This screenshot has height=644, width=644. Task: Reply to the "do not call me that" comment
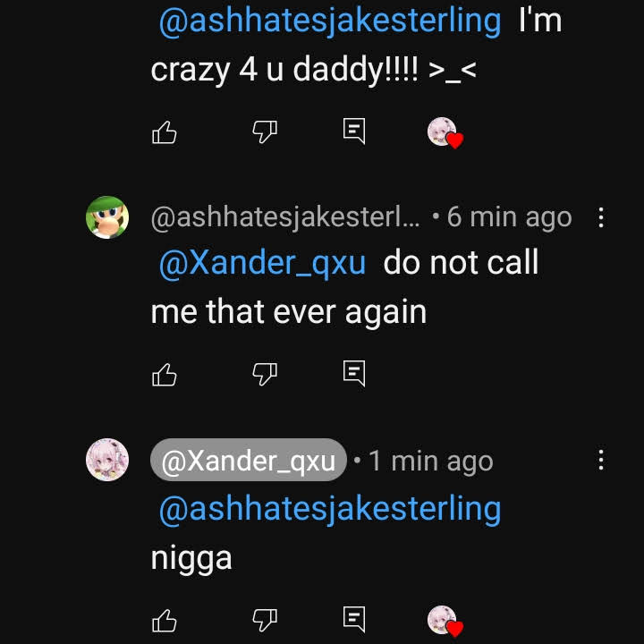(354, 372)
